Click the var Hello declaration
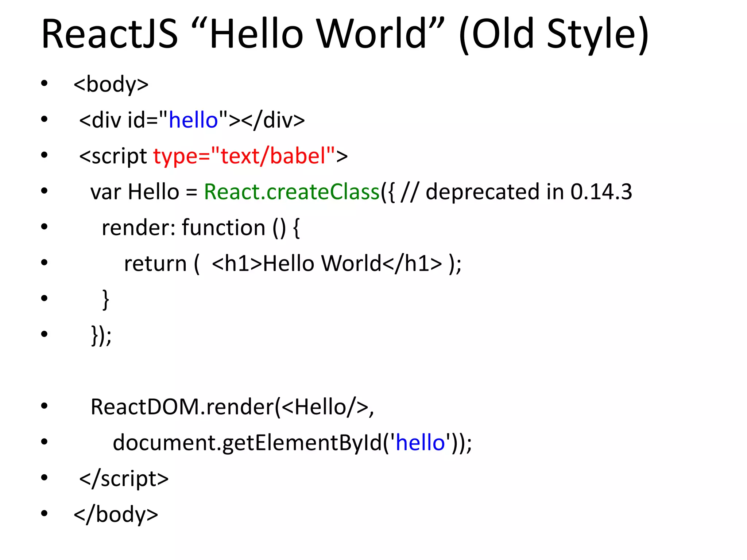This screenshot has height=560, width=747. pyautogui.click(x=135, y=192)
